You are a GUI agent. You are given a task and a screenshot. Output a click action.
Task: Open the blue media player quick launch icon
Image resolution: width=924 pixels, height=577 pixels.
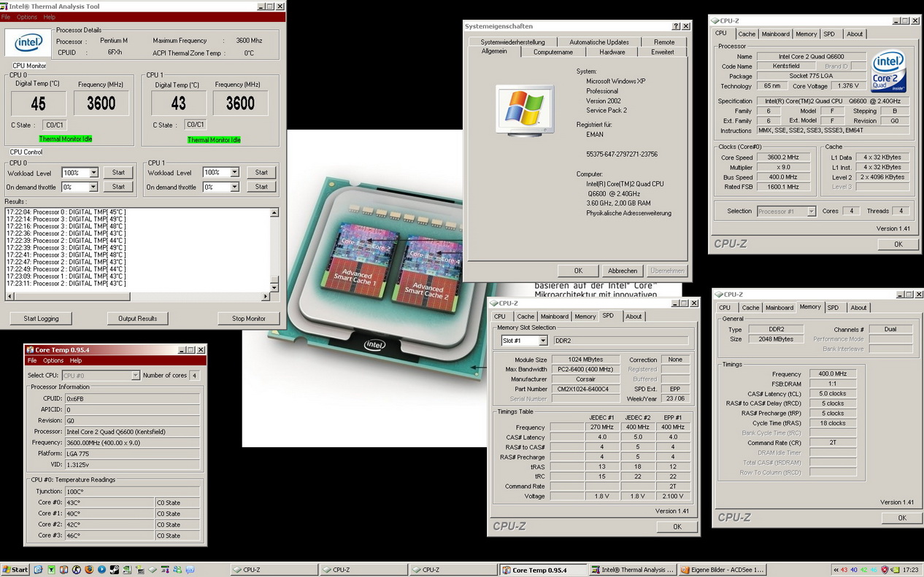pos(101,570)
